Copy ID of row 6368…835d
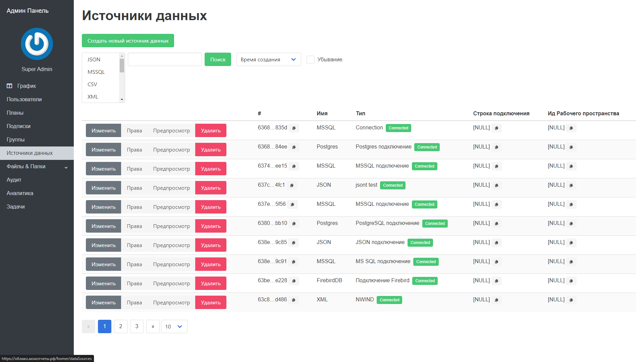The height and width of the screenshot is (362, 644). point(294,128)
